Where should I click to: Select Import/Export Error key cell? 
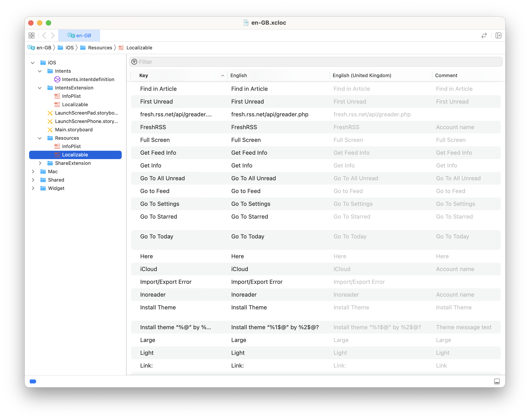(x=166, y=282)
